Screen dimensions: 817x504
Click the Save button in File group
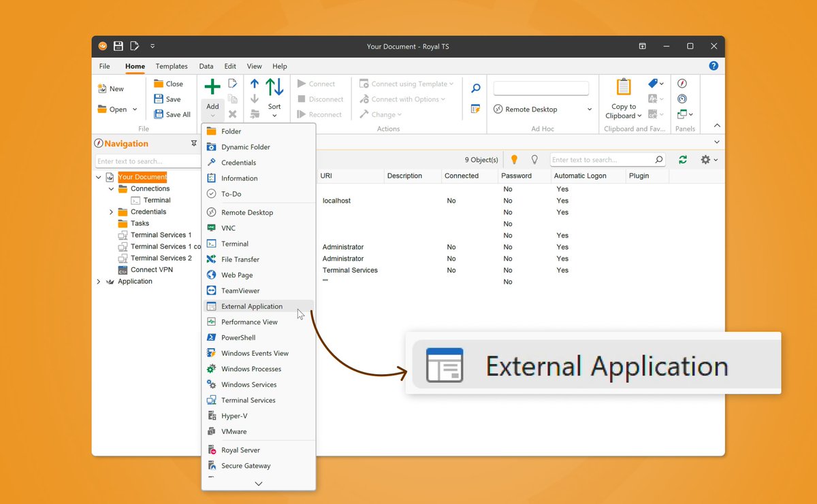[x=167, y=99]
